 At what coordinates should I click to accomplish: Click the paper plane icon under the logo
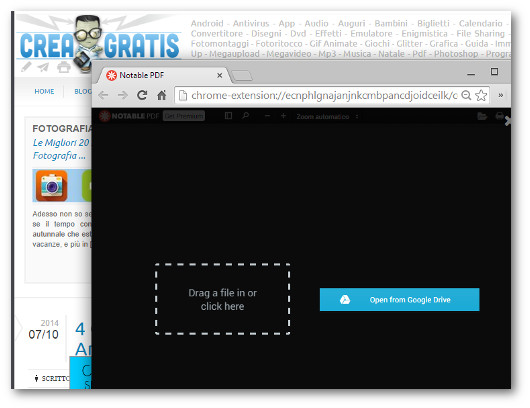[x=43, y=67]
